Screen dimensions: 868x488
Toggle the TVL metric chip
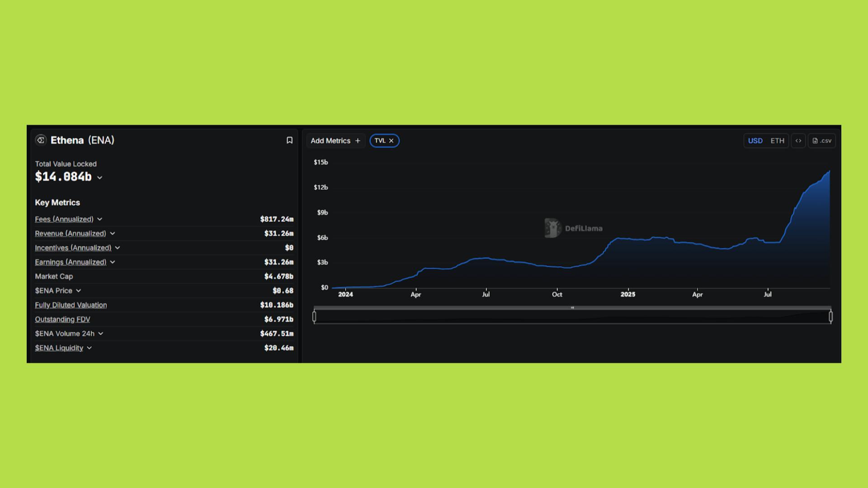point(380,141)
